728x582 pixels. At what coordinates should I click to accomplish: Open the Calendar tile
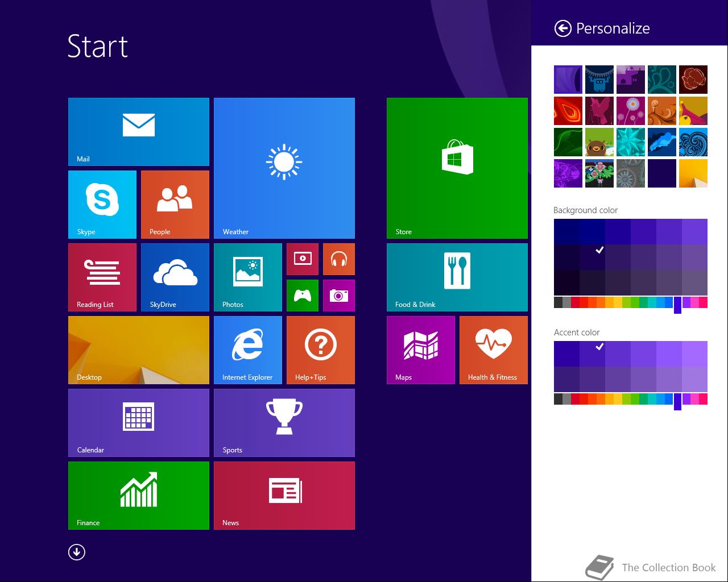coord(139,423)
